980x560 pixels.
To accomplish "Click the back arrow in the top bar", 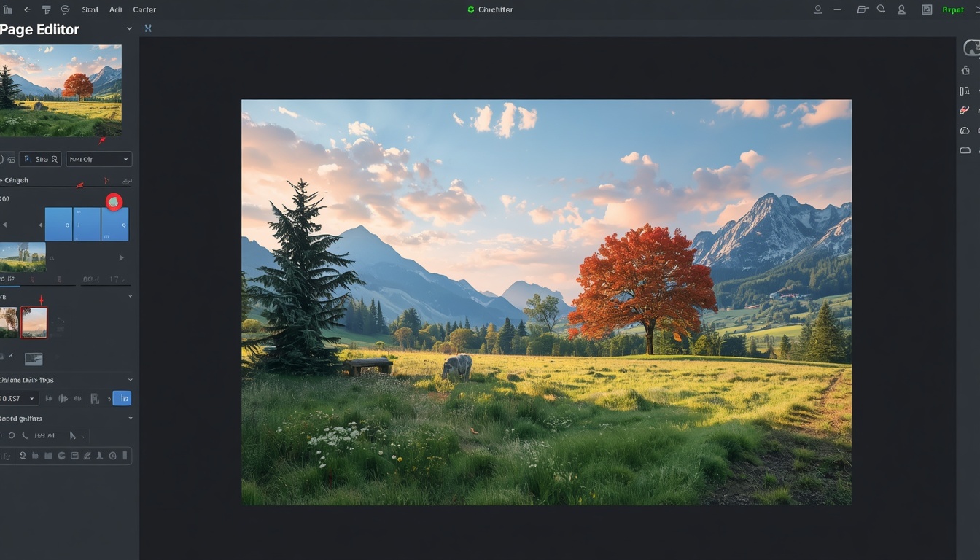I will coord(27,9).
